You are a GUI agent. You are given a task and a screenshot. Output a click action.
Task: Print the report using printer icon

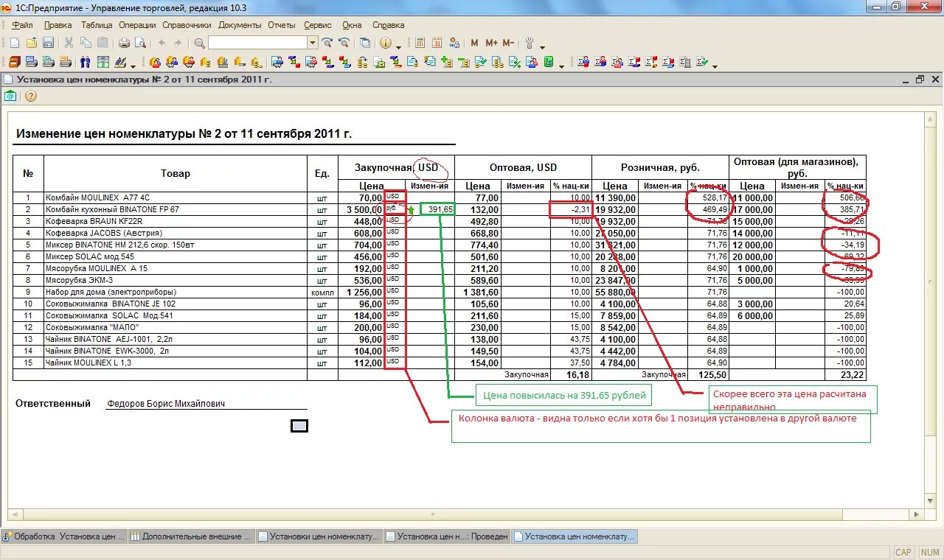(124, 43)
